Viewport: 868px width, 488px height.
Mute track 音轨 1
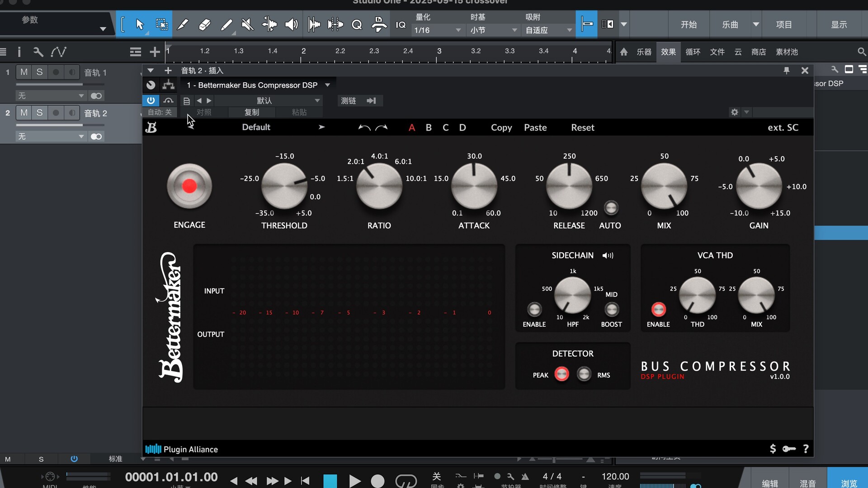point(24,72)
